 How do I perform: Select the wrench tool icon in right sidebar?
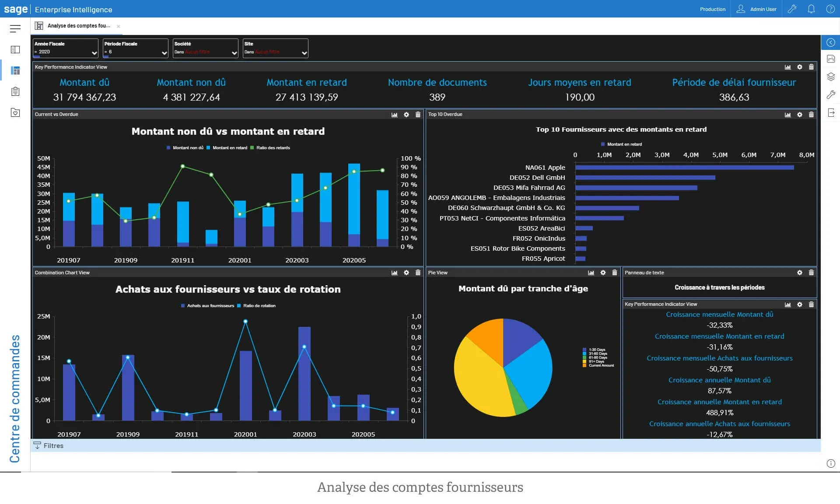pos(831,94)
